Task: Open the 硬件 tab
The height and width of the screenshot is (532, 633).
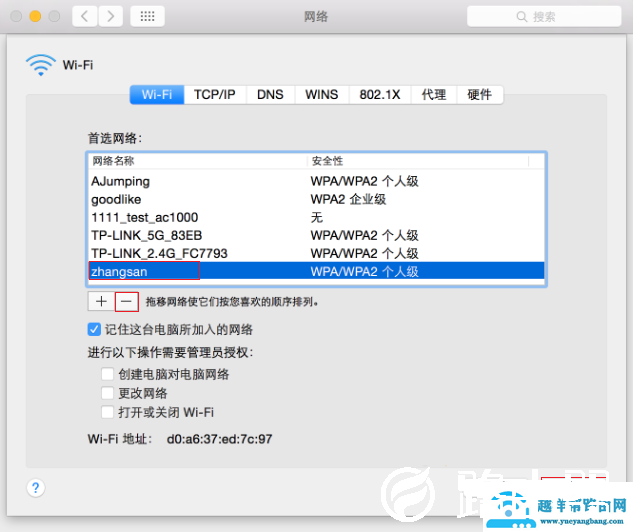Action: (480, 94)
